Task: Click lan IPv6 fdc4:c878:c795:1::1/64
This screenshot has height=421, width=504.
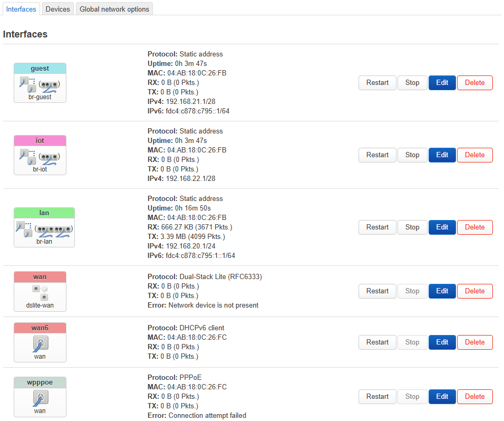Action: pos(200,256)
